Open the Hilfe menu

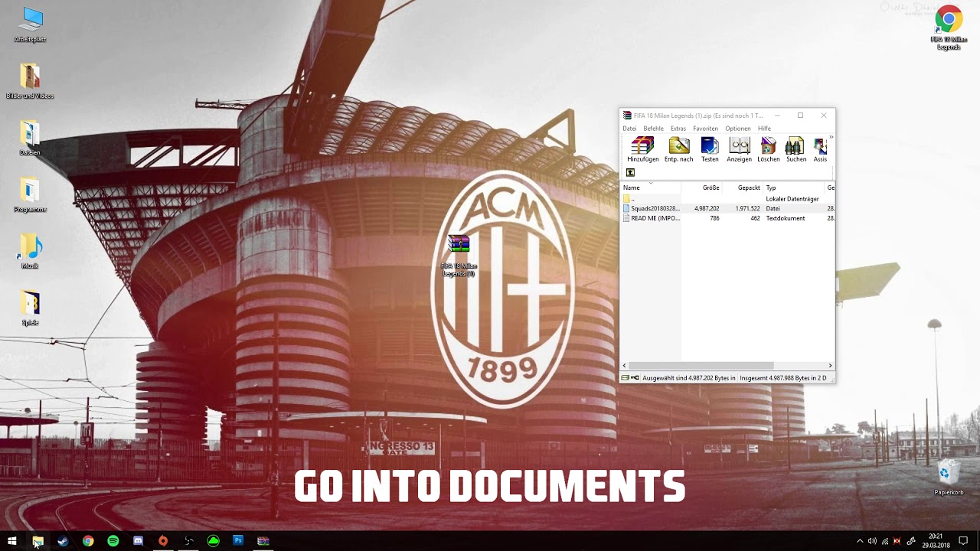pos(764,129)
